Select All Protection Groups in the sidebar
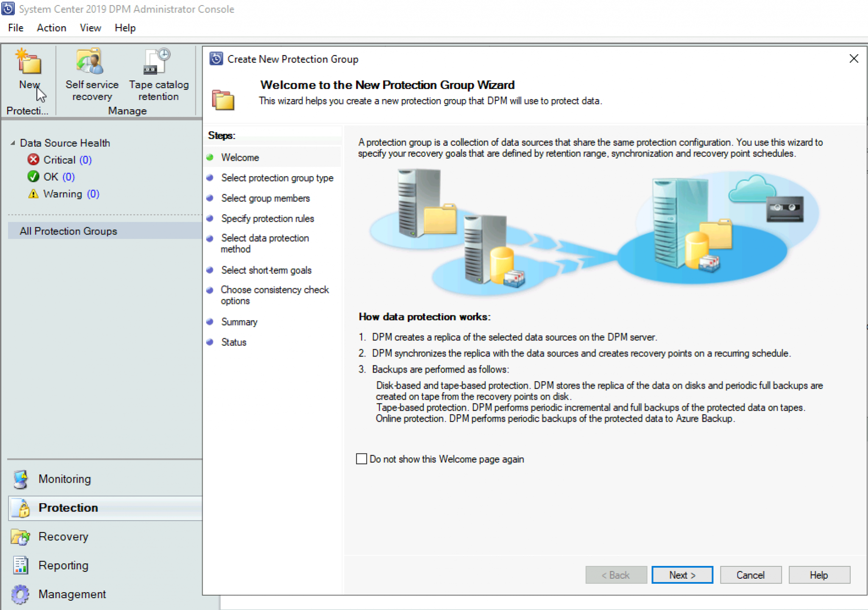 68,231
